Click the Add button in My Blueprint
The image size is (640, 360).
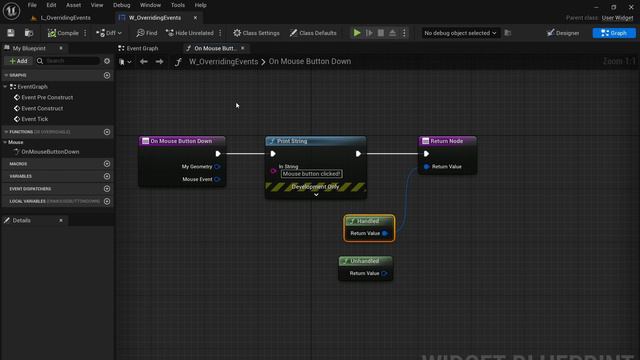coord(18,61)
